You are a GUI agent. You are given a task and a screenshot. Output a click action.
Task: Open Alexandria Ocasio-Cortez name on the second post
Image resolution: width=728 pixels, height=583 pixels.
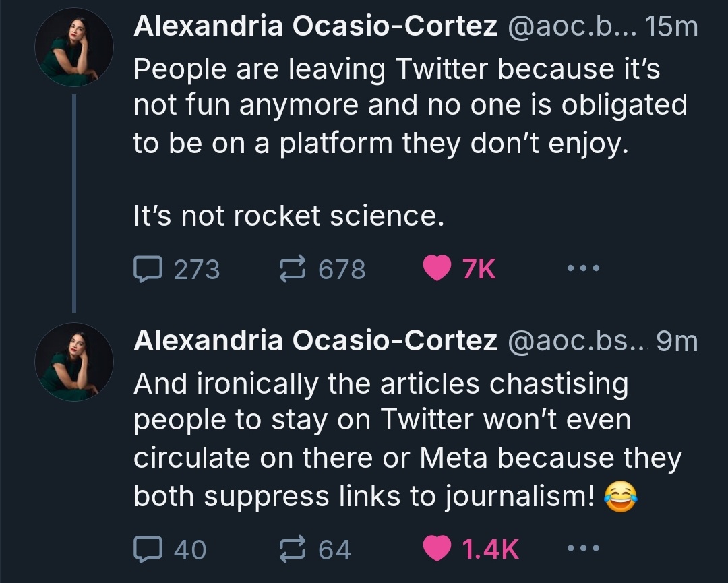point(315,341)
